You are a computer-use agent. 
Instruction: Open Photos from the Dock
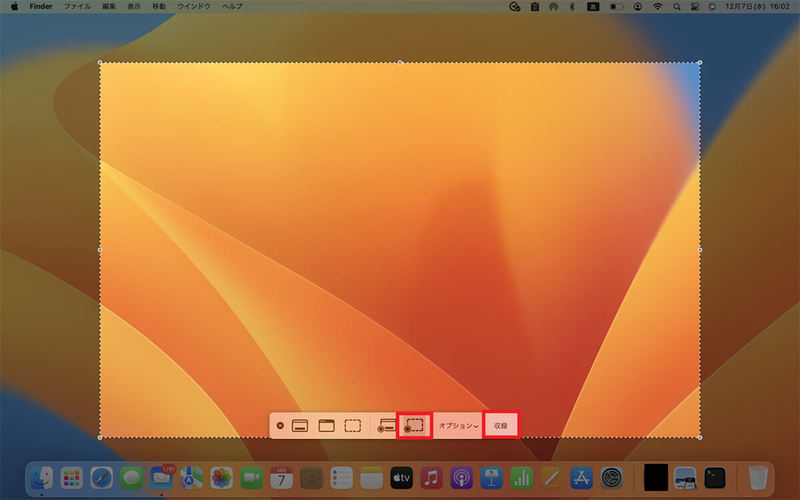click(x=221, y=478)
